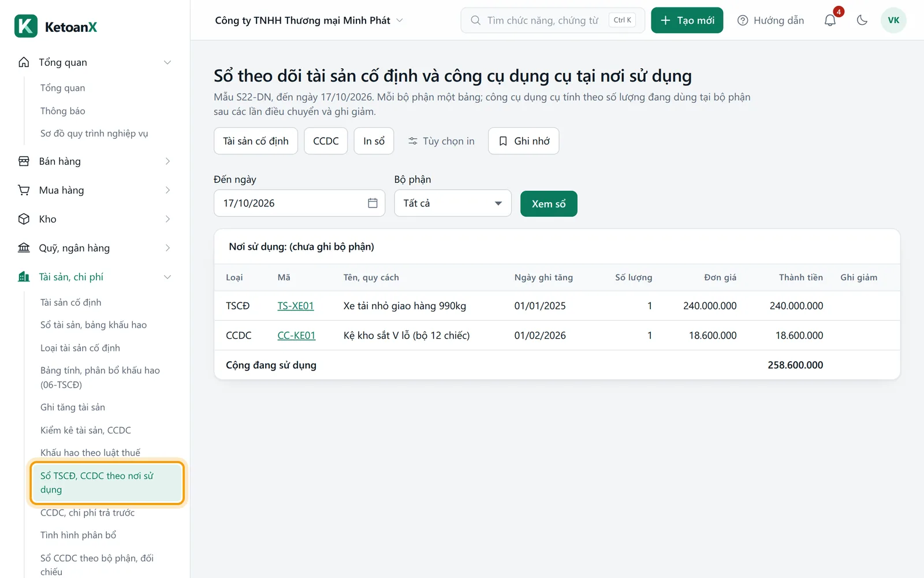The width and height of the screenshot is (924, 578).
Task: Expand the Bán hàng menu chevron
Action: pyautogui.click(x=167, y=161)
